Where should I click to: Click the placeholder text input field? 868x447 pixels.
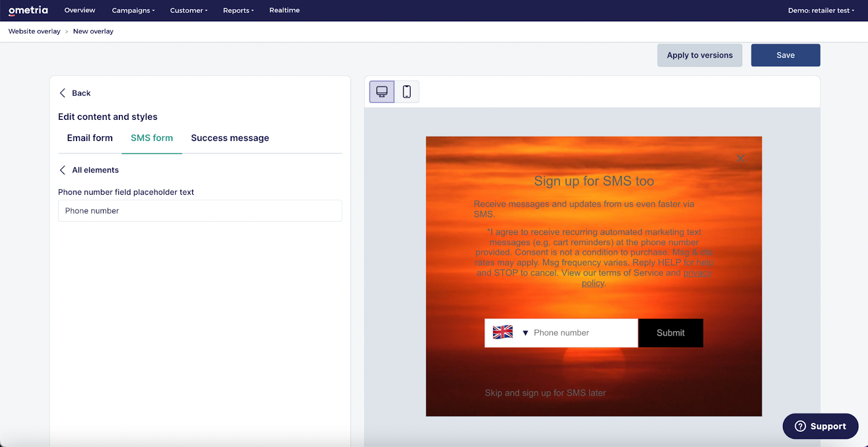click(x=200, y=211)
